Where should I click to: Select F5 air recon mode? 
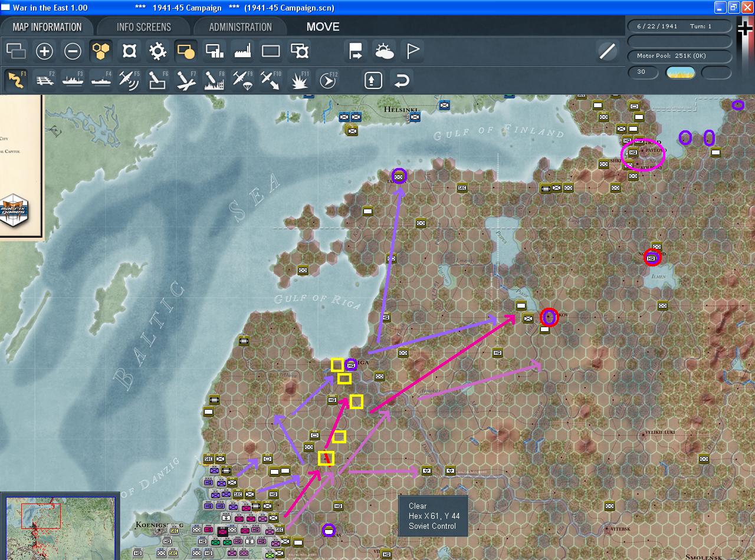click(129, 80)
